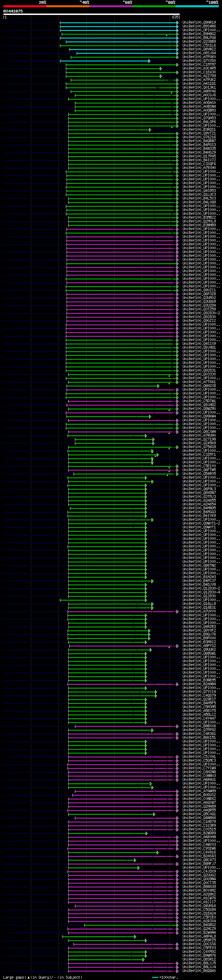Click the UniRef100_B9H8G2 label
The height and width of the screenshot is (980, 222).
click(x=199, y=34)
